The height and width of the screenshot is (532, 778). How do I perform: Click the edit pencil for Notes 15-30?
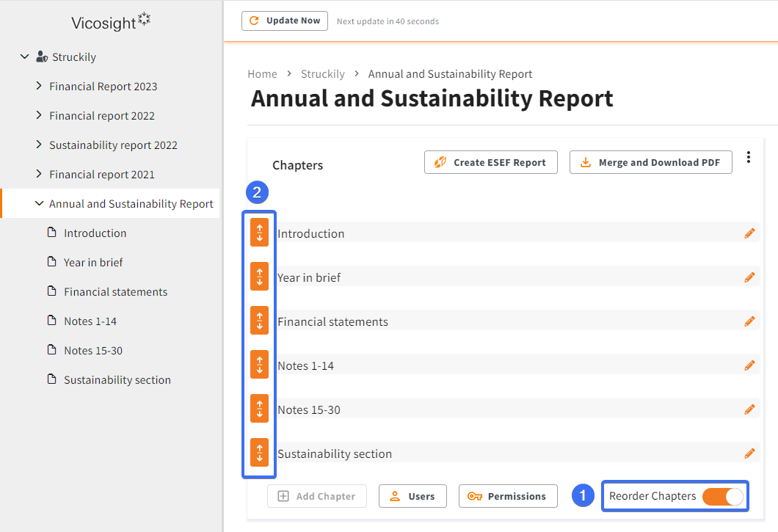749,409
